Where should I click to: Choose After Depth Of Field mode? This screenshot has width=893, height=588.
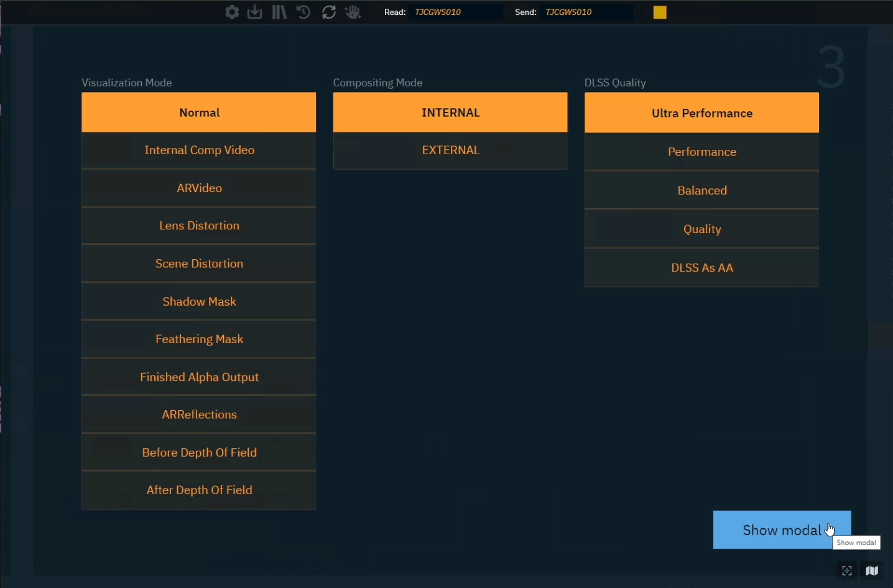[x=199, y=490]
